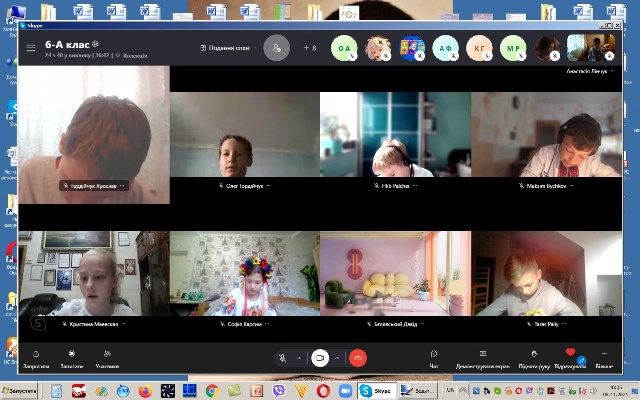640x400 pixels.
Task: Select the КГ participant avatar
Action: [480, 47]
